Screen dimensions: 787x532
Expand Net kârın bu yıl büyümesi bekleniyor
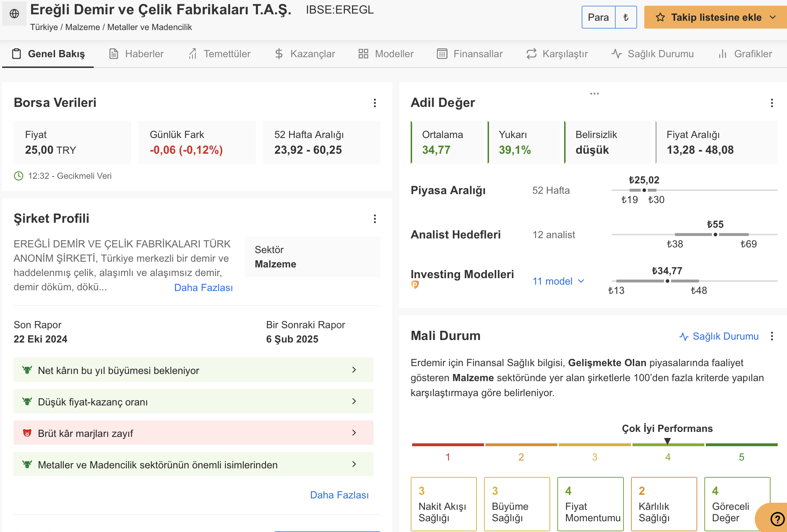[x=194, y=370]
